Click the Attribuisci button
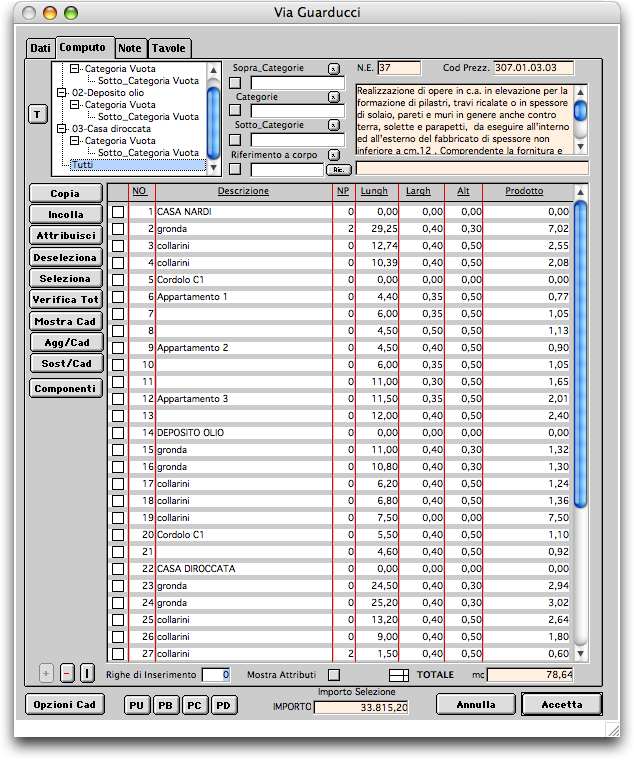 pyautogui.click(x=65, y=236)
